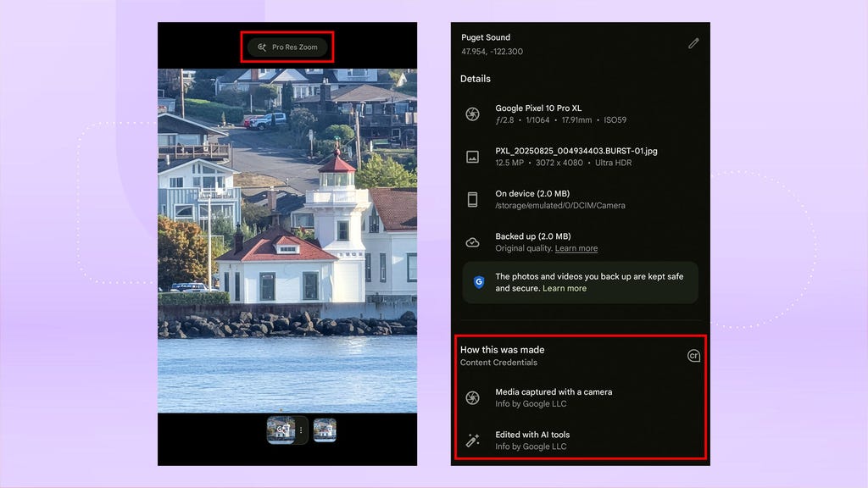Click the pencil edit icon beside Puget Sound

tap(693, 43)
